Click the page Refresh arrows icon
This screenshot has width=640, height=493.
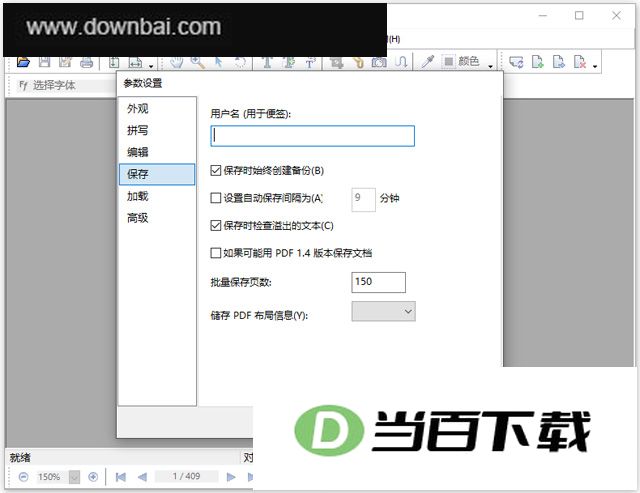coord(516,62)
